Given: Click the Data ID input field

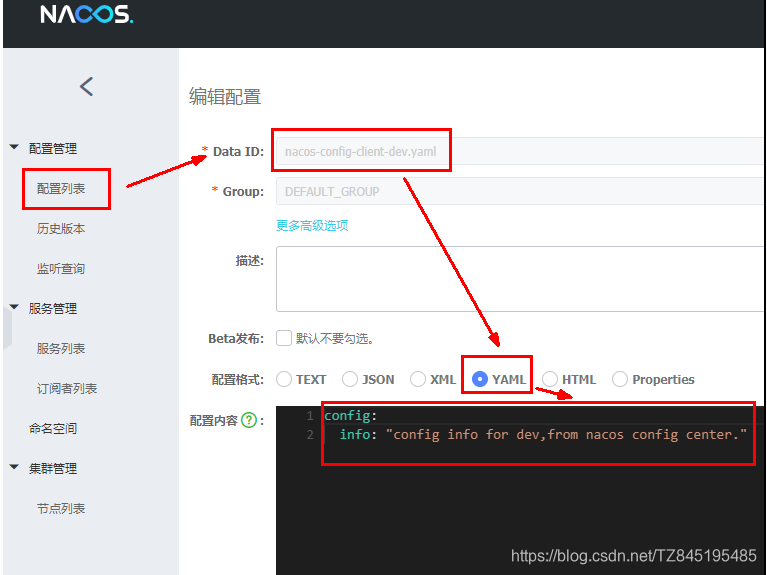Looking at the screenshot, I should [521, 151].
